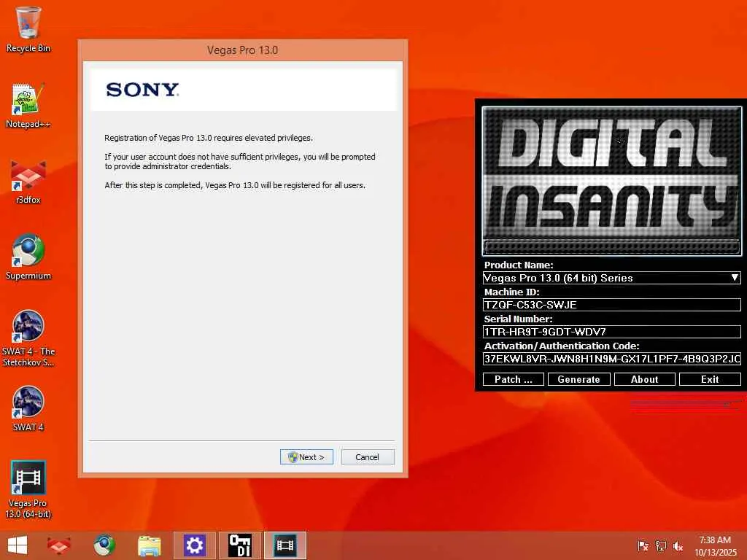Click the Activation/Authentication Code field
Image resolution: width=747 pixels, height=560 pixels.
click(612, 359)
